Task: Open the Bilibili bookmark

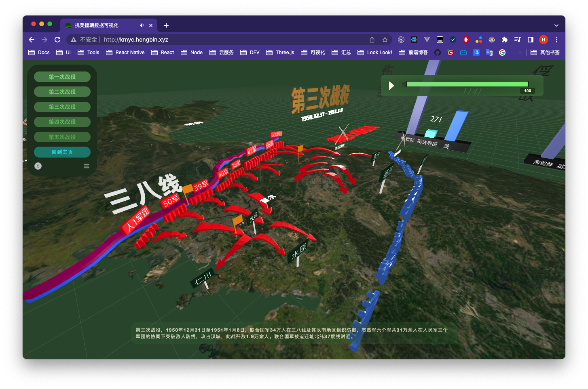Action: pyautogui.click(x=463, y=53)
